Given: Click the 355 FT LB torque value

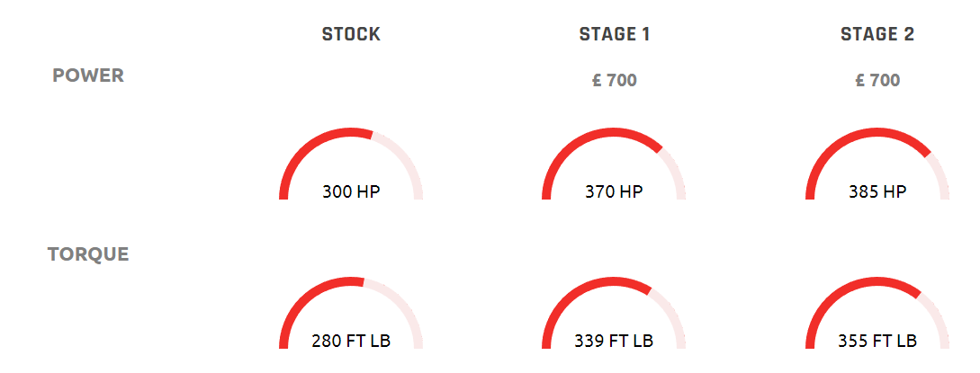Looking at the screenshot, I should coord(877,342).
